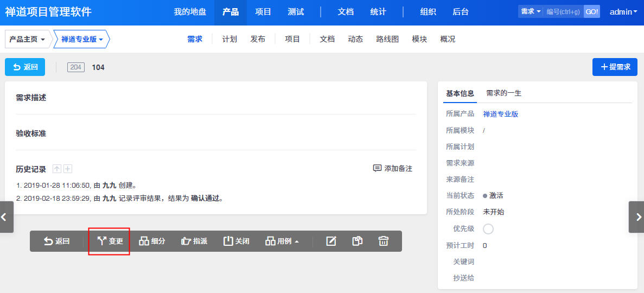The image size is (644, 293).
Task: Click the edit pencil icon in bottom toolbar
Action: tap(331, 241)
